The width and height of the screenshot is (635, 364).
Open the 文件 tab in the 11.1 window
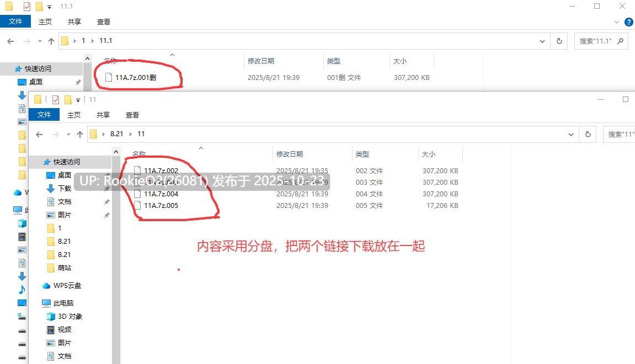tap(15, 22)
